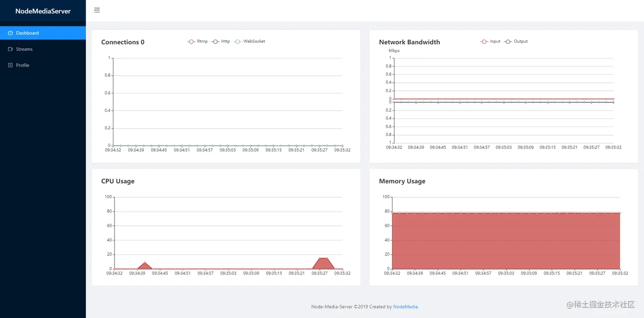Collapse the sidebar with the menu fold icon

(x=97, y=10)
